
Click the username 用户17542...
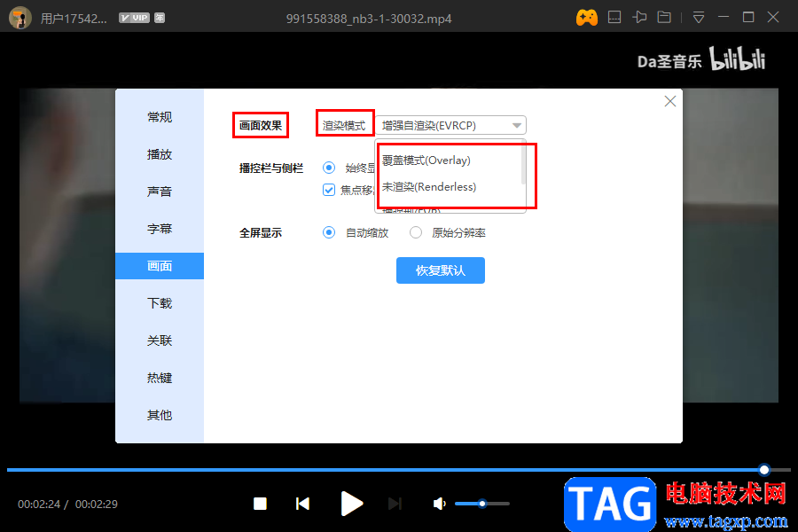tap(74, 19)
